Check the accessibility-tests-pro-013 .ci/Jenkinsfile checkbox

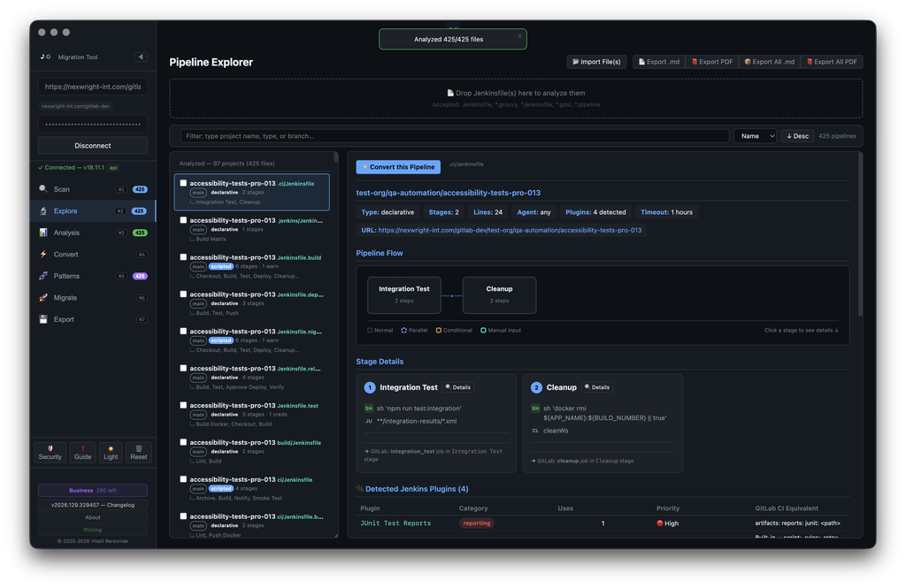(x=183, y=183)
